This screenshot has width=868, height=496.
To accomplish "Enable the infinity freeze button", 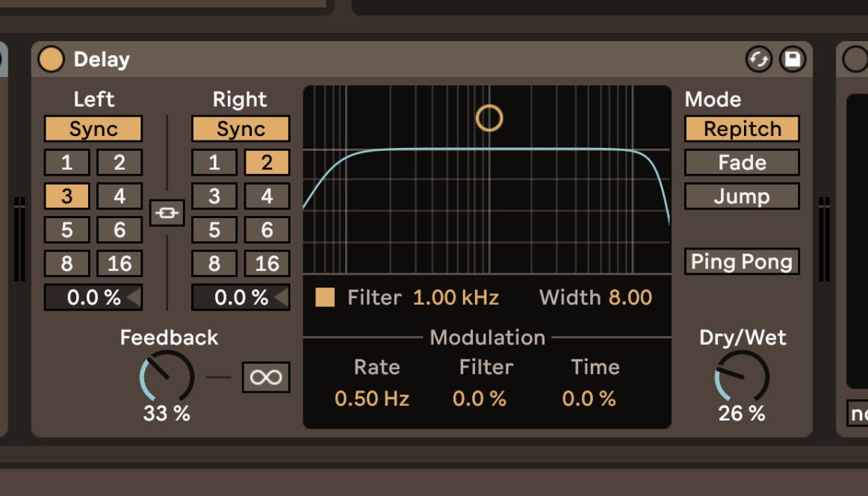I will tap(266, 377).
